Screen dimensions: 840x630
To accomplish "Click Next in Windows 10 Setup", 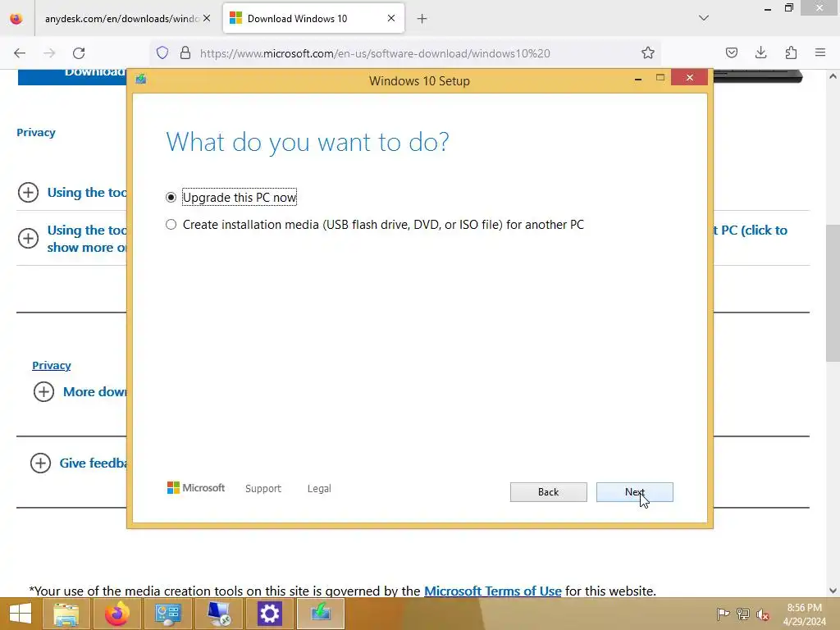I will coord(634,492).
